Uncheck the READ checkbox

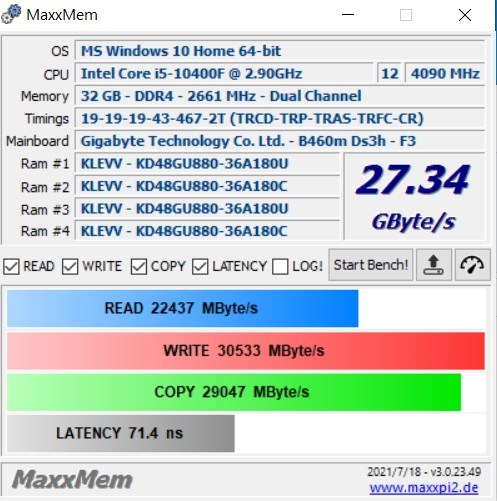(x=11, y=267)
